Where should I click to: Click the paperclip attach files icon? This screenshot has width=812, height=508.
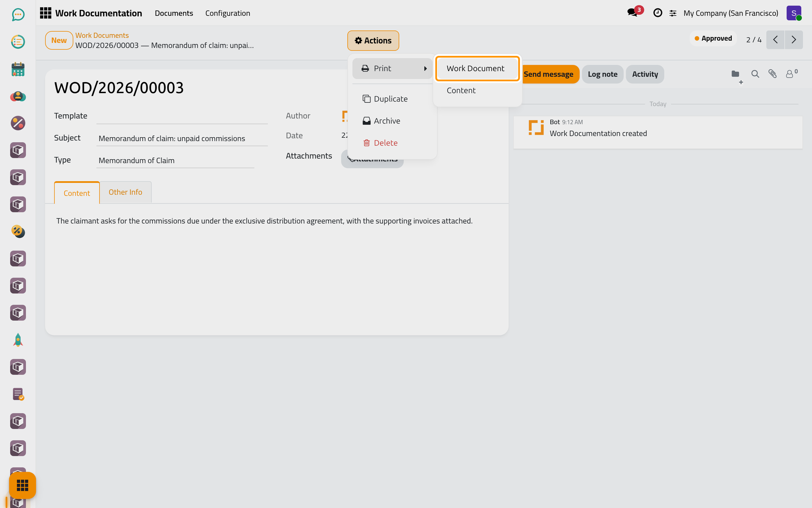(772, 74)
